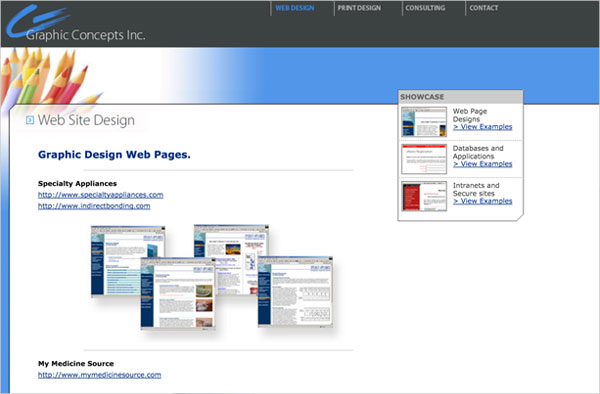This screenshot has height=394, width=600.
Task: Click the Web Page Designs showcase thumbnail
Action: click(424, 122)
